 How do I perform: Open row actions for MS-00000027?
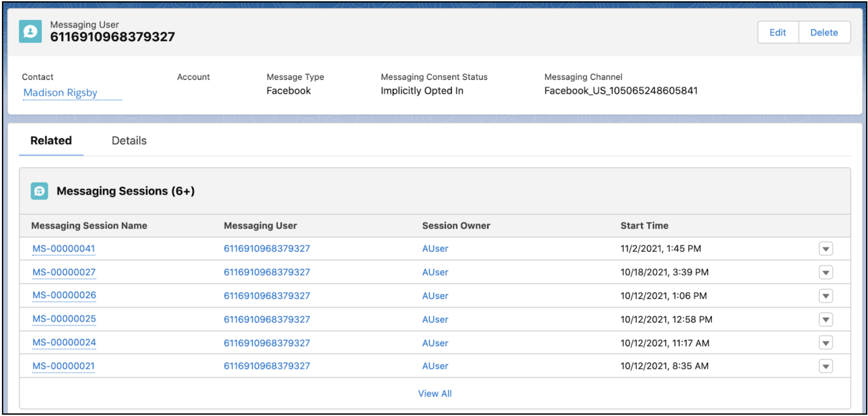[x=825, y=273]
